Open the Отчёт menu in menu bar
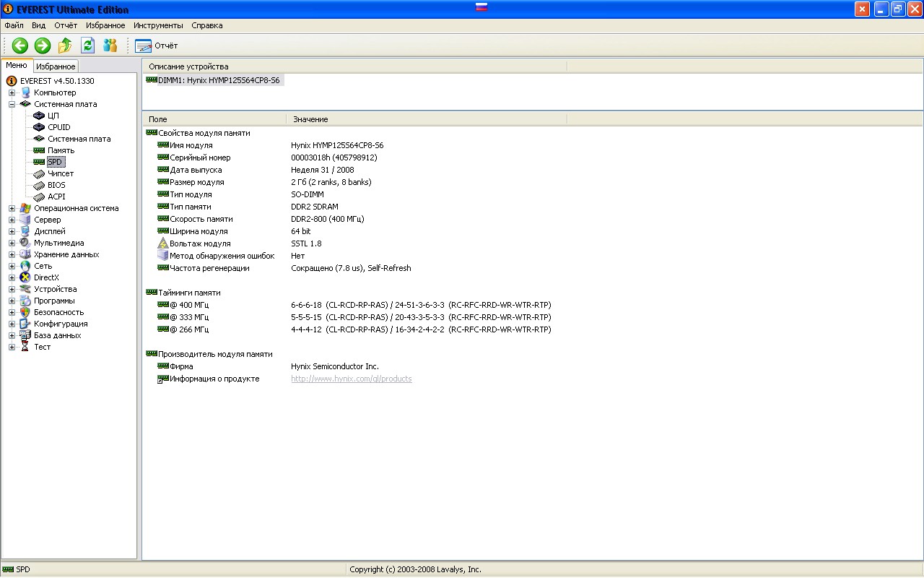This screenshot has width=924, height=578. (x=66, y=25)
